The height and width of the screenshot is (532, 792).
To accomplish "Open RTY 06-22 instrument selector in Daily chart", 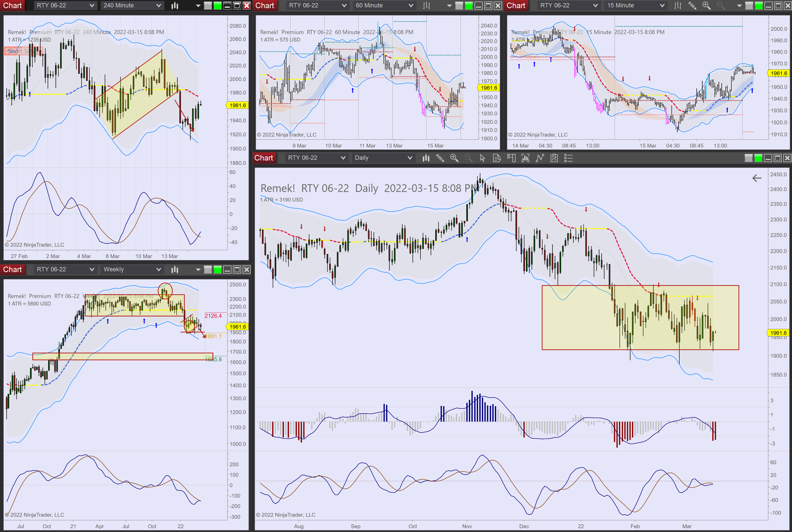I will tap(316, 158).
